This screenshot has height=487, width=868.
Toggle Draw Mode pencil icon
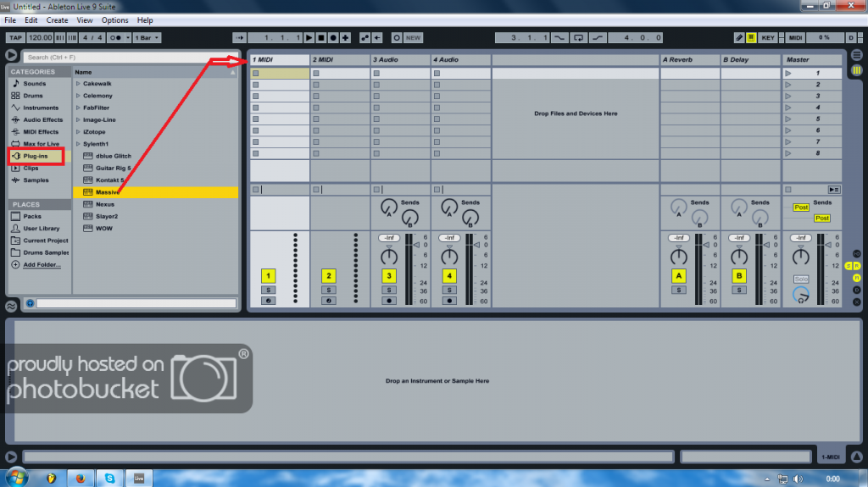pos(739,37)
